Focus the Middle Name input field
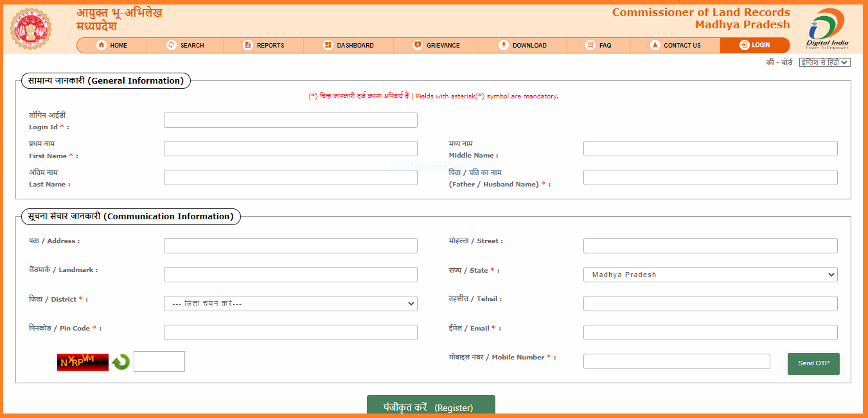 pos(711,149)
